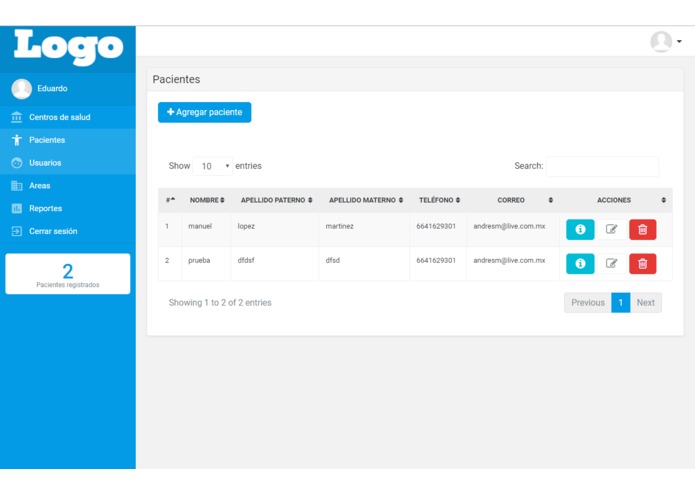This screenshot has width=695, height=494.
Task: Click the Agregar paciente button
Action: (x=204, y=112)
